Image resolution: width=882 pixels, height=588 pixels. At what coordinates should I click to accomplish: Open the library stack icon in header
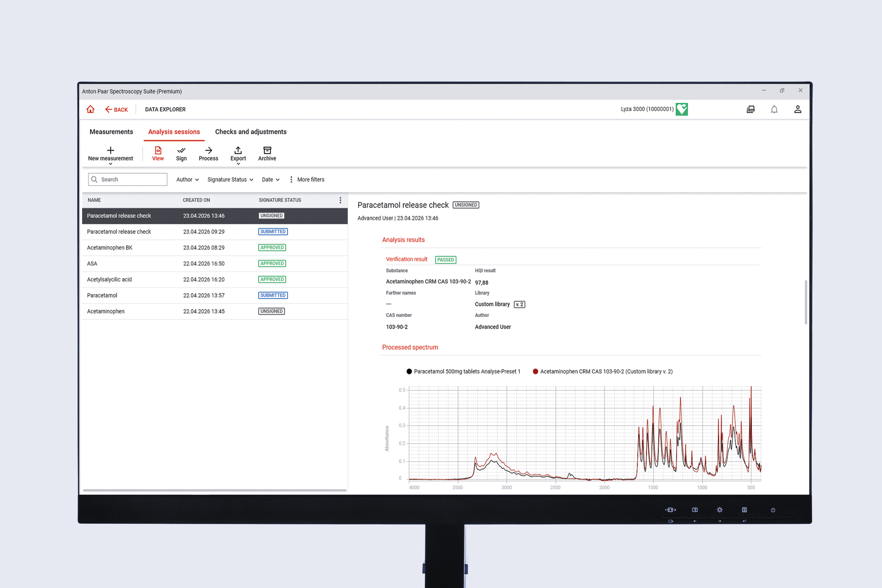tap(750, 109)
